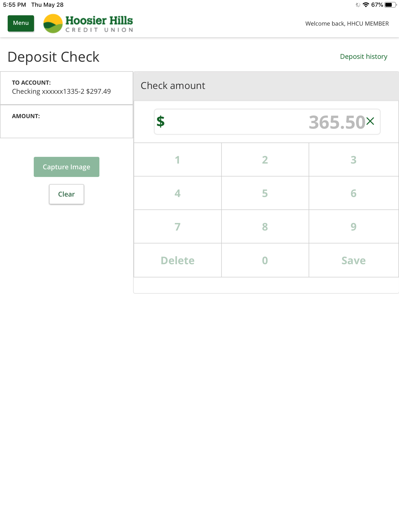This screenshot has width=399, height=532.
Task: Tap keypad digit 4
Action: click(178, 193)
